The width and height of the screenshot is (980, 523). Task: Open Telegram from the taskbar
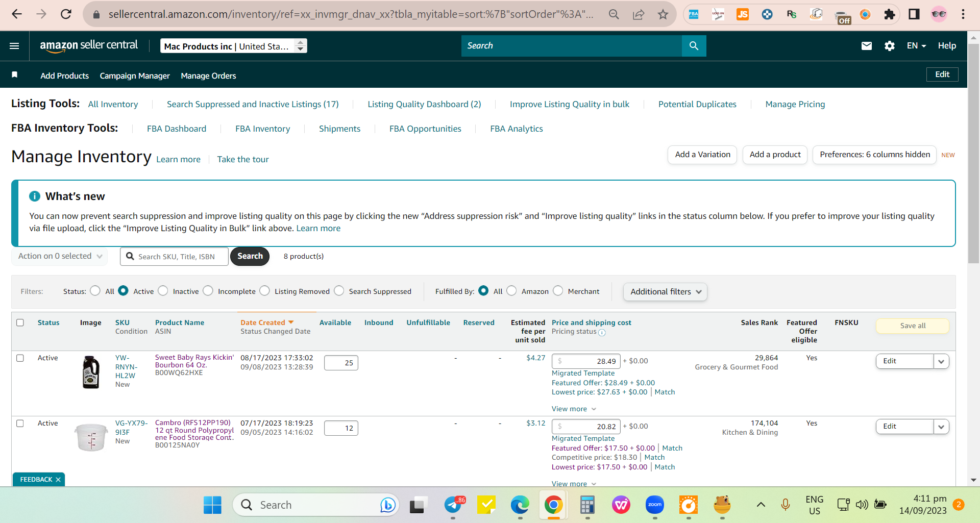(453, 505)
